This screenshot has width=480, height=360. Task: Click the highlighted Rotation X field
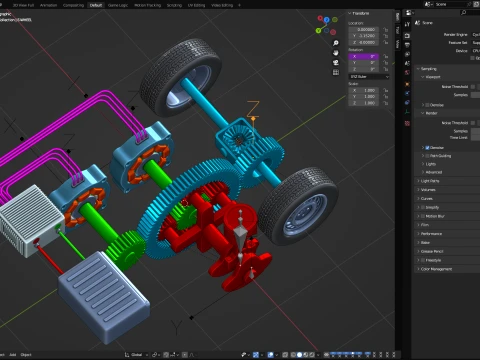364,56
